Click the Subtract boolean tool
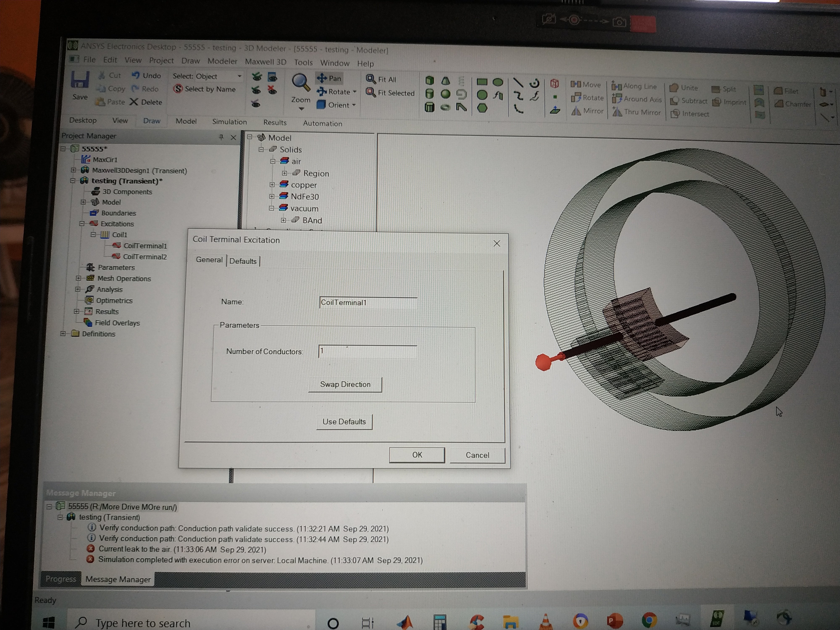The image size is (840, 630). [x=689, y=101]
